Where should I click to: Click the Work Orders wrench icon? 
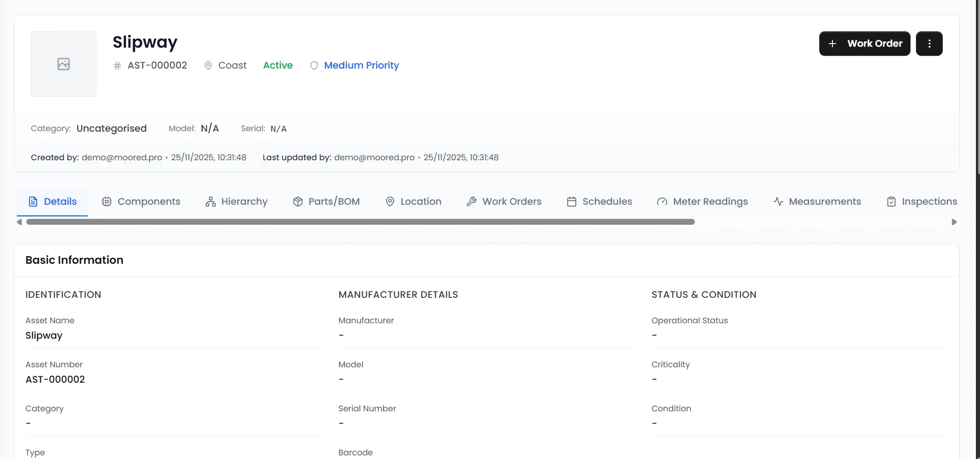coord(471,201)
